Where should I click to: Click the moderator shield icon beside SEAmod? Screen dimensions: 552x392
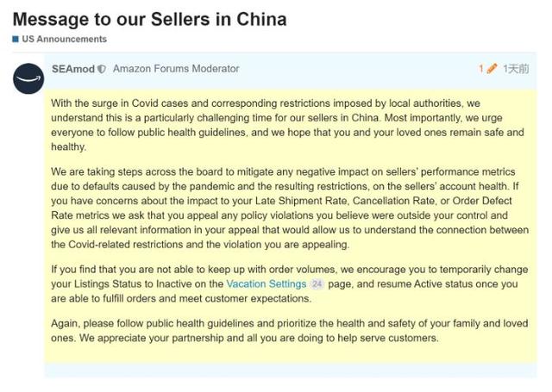[x=102, y=69]
